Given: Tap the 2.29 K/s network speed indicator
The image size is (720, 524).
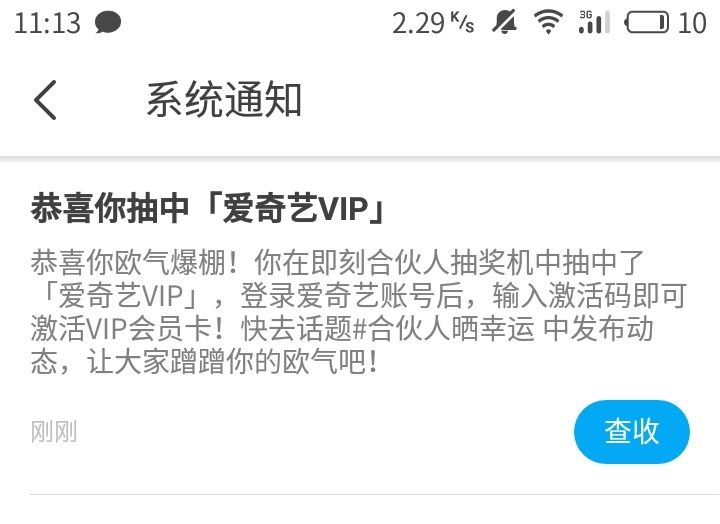Looking at the screenshot, I should (x=433, y=23).
